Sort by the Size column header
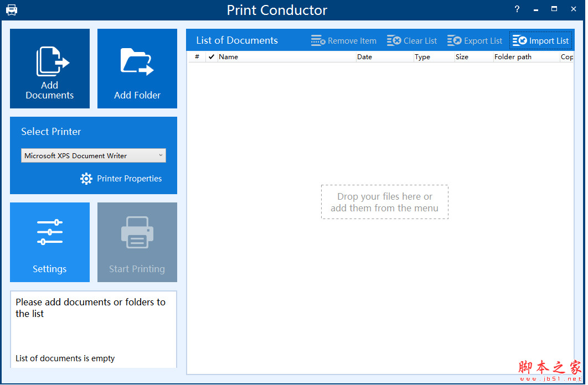This screenshot has height=385, width=588. tap(473, 57)
